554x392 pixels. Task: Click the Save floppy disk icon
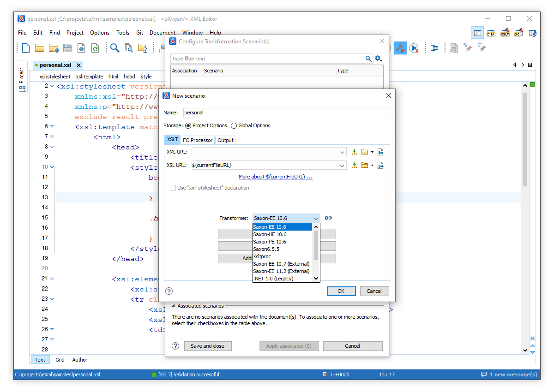click(67, 48)
